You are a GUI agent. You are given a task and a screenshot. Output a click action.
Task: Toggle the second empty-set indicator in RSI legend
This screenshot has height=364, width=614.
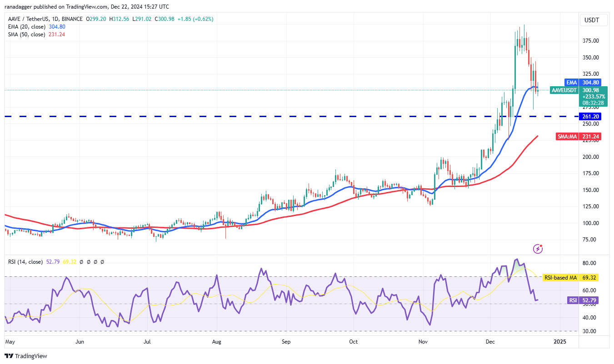coord(89,262)
